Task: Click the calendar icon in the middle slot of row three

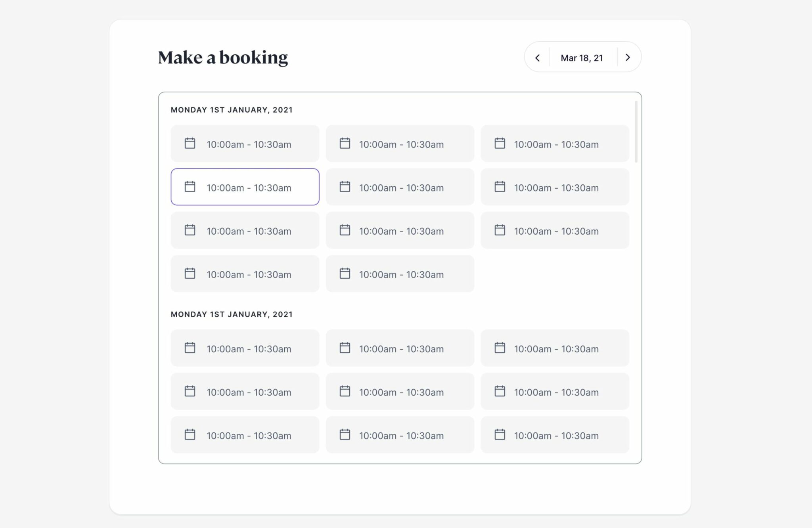Action: 345,230
